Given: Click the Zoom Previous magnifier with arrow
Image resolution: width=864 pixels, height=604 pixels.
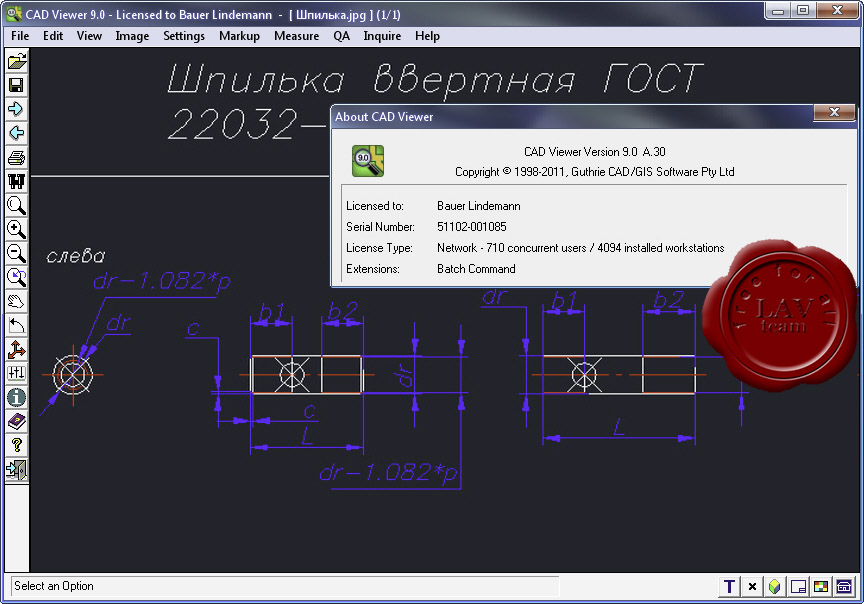Looking at the screenshot, I should (x=17, y=277).
